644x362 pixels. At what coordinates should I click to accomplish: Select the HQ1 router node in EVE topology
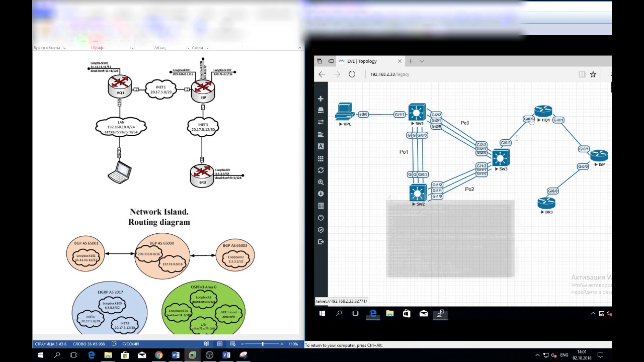click(x=543, y=111)
